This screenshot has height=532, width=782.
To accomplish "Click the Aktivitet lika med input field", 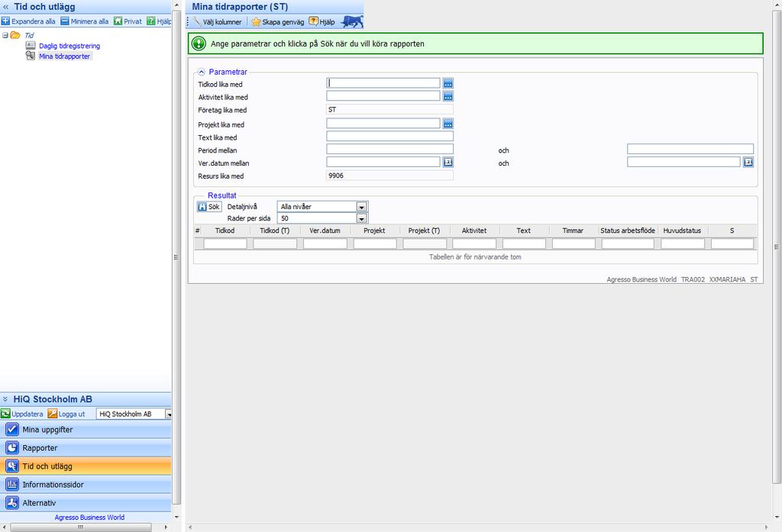I will (x=383, y=95).
